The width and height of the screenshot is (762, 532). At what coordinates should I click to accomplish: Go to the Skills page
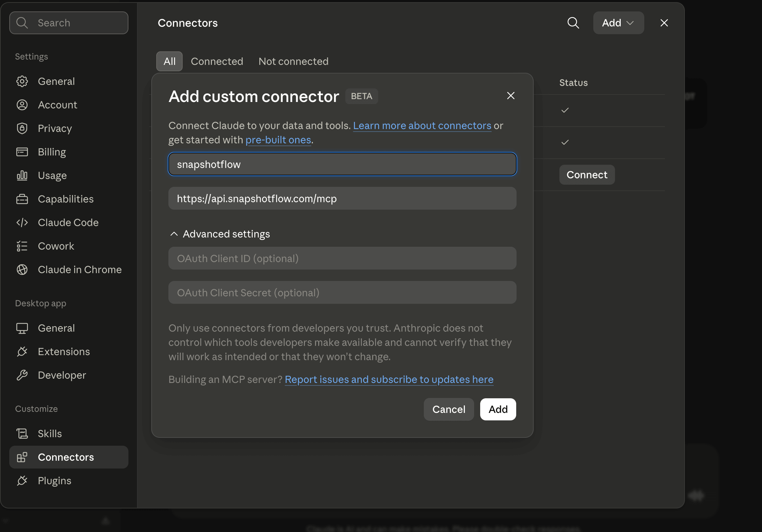(x=69, y=434)
